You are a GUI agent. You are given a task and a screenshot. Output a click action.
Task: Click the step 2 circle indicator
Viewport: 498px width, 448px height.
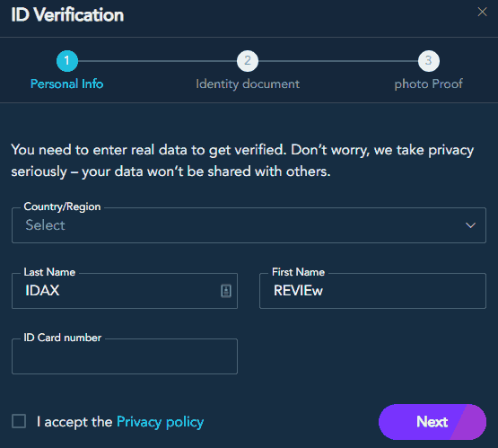[248, 61]
